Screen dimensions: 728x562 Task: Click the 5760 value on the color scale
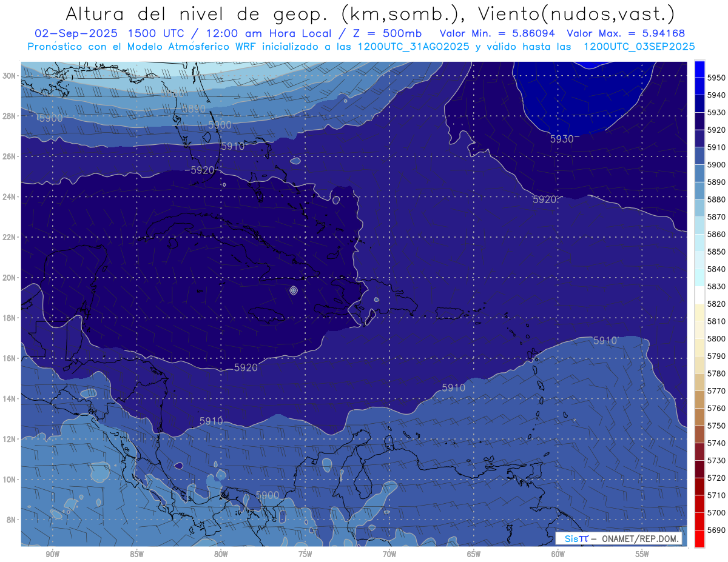tap(716, 408)
